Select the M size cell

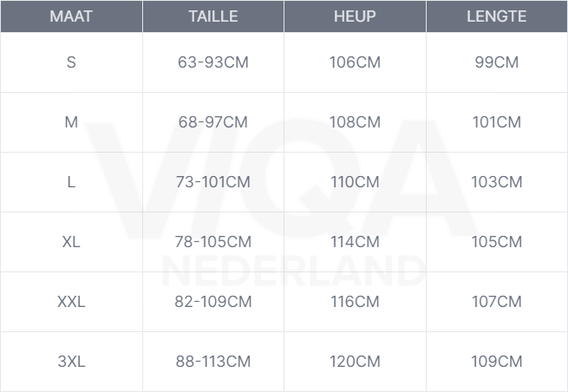click(71, 122)
